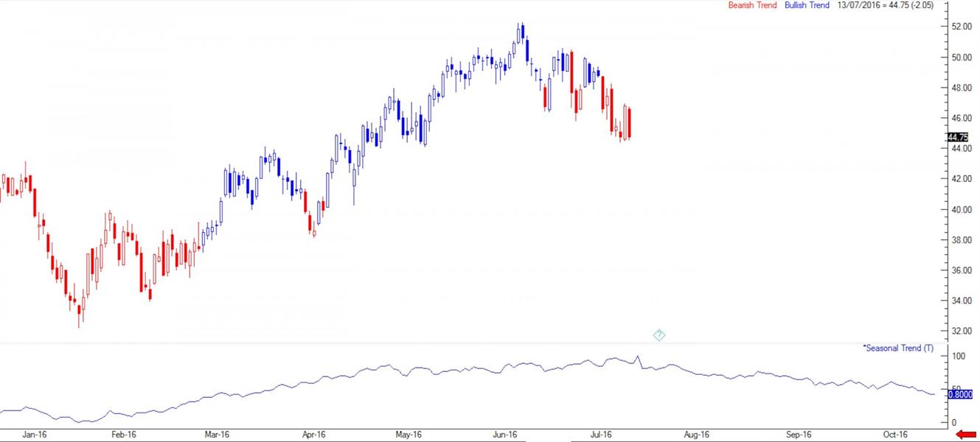Click the Sep-16 date axis label
The height and width of the screenshot is (442, 980).
pyautogui.click(x=799, y=435)
